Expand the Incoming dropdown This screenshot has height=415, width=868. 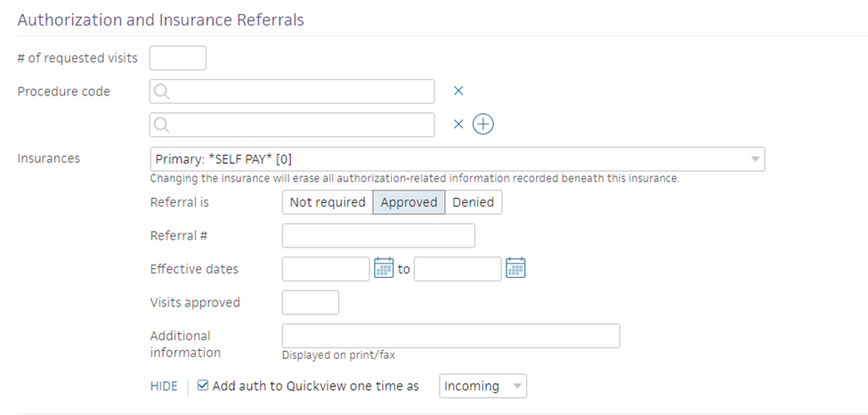tap(483, 386)
